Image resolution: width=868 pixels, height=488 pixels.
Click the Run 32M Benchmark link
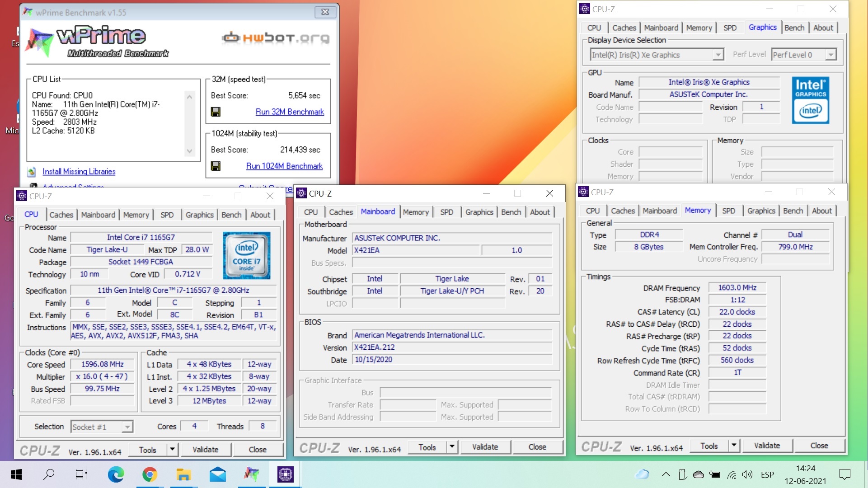click(290, 112)
